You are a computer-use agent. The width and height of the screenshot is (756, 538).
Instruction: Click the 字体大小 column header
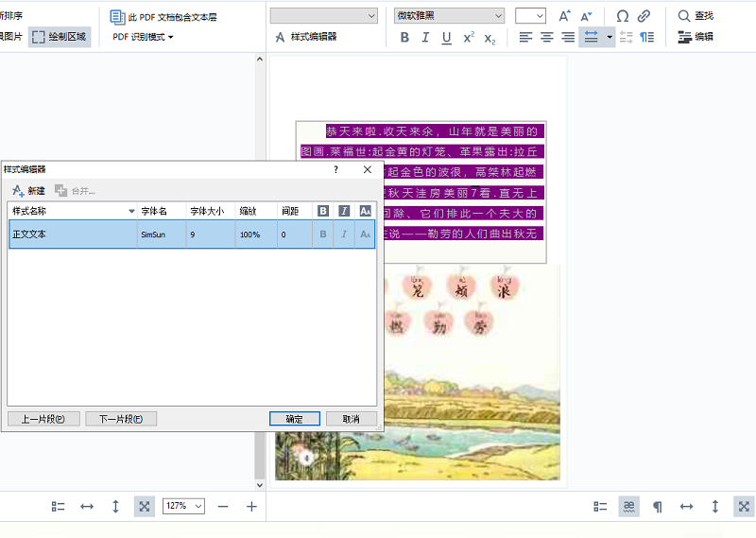[x=211, y=211]
